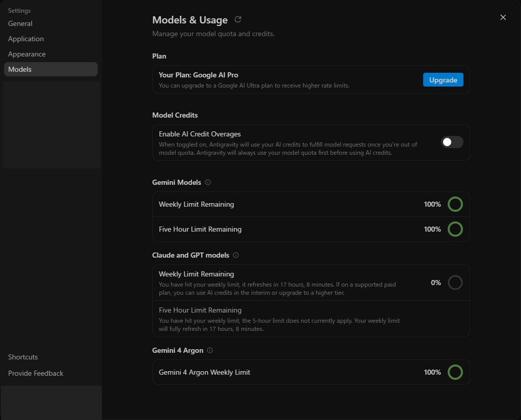Click the 'Model Credits' section heading
Screen dimensions: 521x420
(175, 115)
